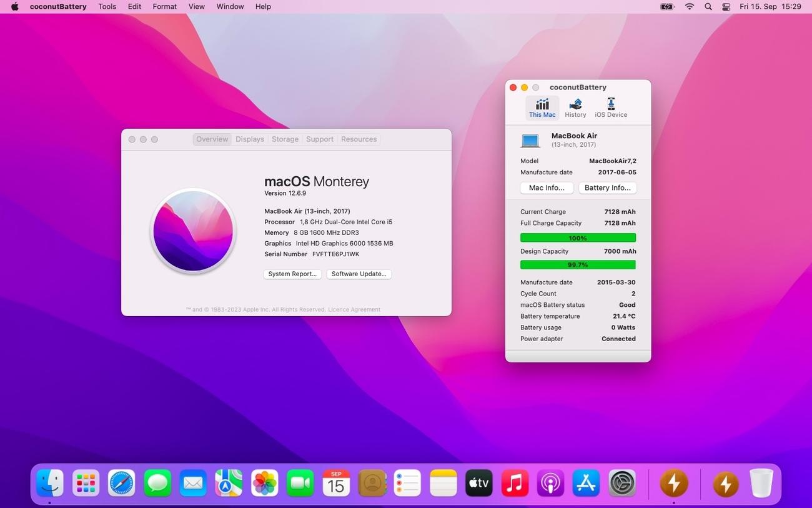Open the Trash in the Dock
Screen dimensions: 812x508
coord(761,483)
